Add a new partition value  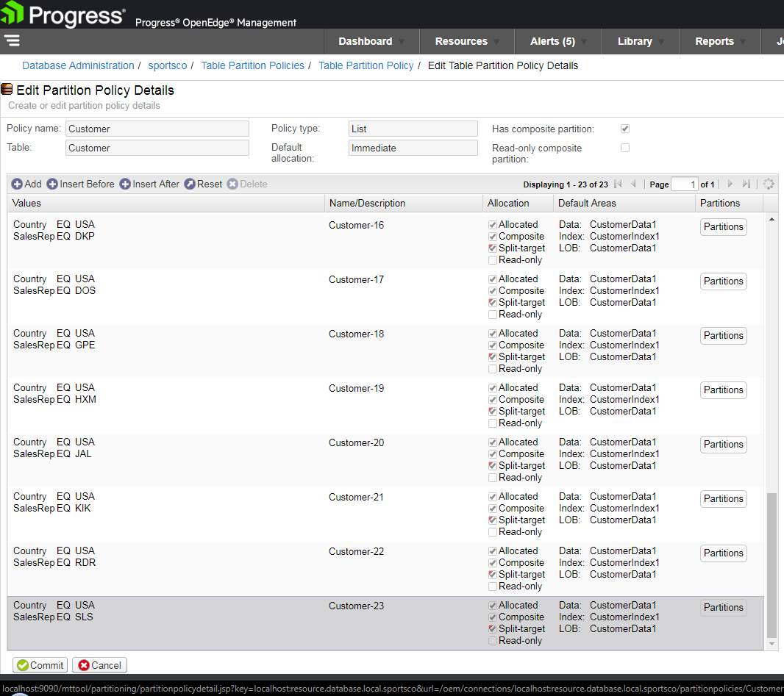tap(26, 184)
